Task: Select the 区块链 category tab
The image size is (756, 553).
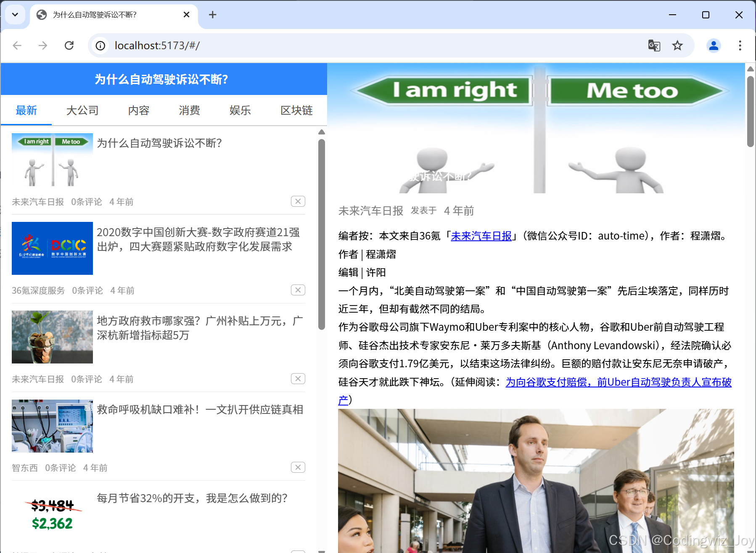Action: click(x=296, y=110)
